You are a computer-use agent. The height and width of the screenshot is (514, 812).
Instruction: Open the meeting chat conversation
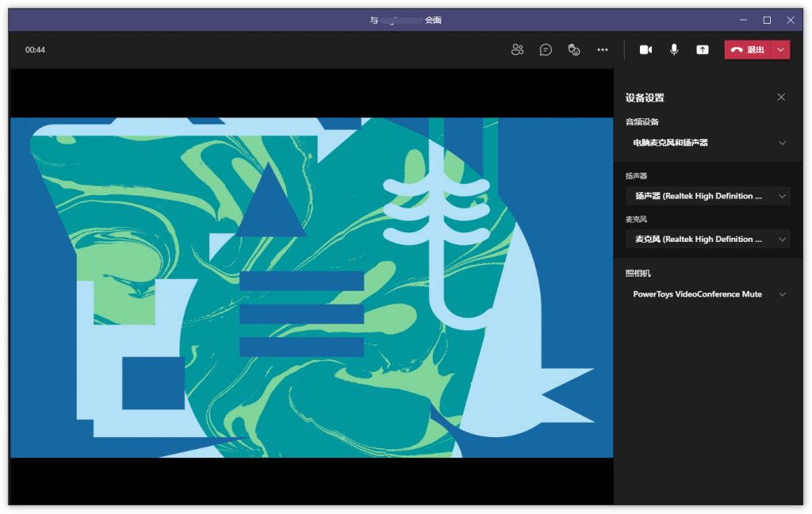coord(546,50)
